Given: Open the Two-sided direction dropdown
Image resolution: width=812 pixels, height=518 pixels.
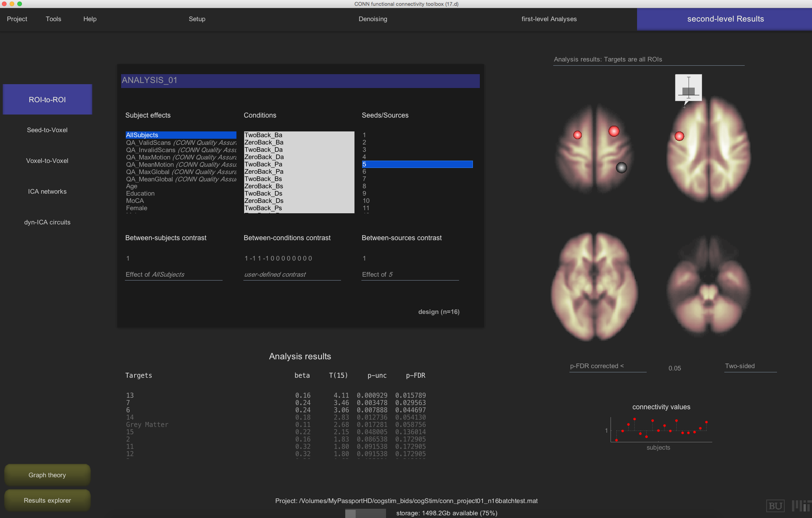Looking at the screenshot, I should (750, 366).
